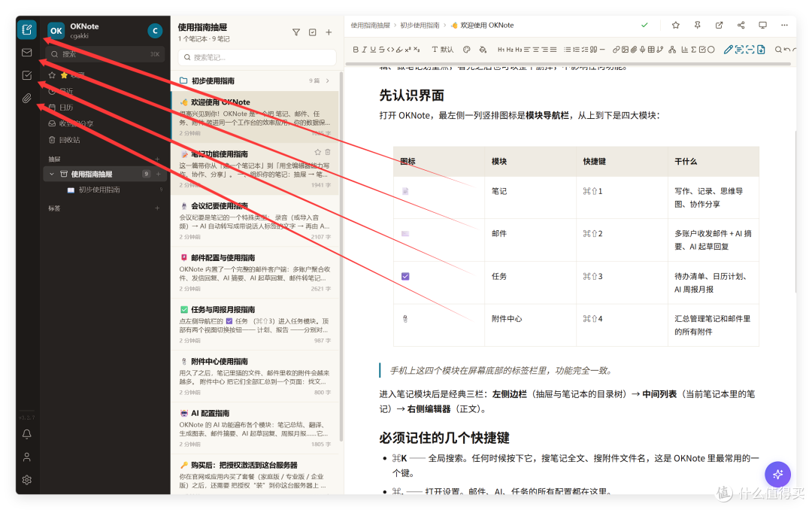The height and width of the screenshot is (510, 812).
Task: Start voice recording with microphone icon
Action: click(x=642, y=50)
